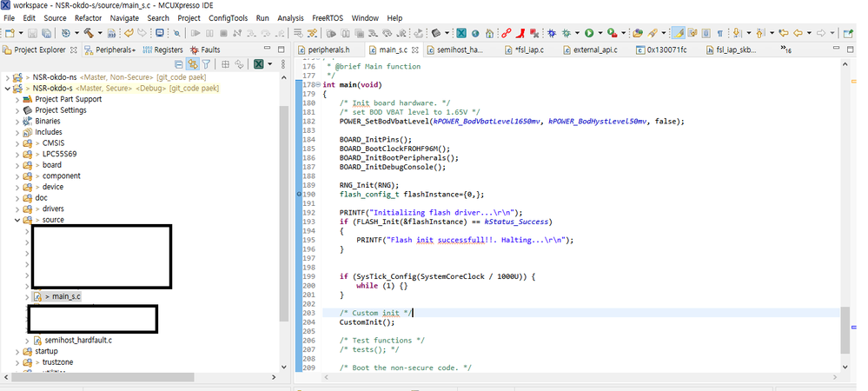The height and width of the screenshot is (391, 868).
Task: Click Open Perspective icon at toolbar end
Action: coord(848,33)
